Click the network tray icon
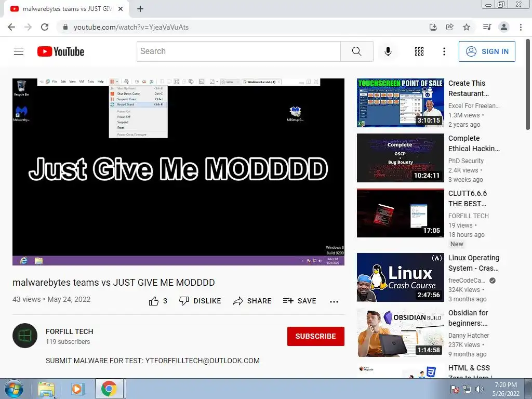 point(467,389)
